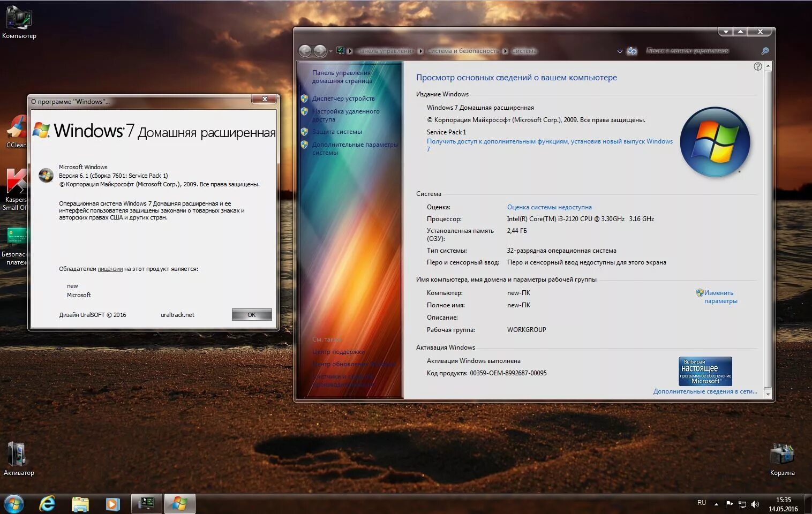The height and width of the screenshot is (514, 812).
Task: Show hidden tray icons arrow
Action: coord(716,504)
